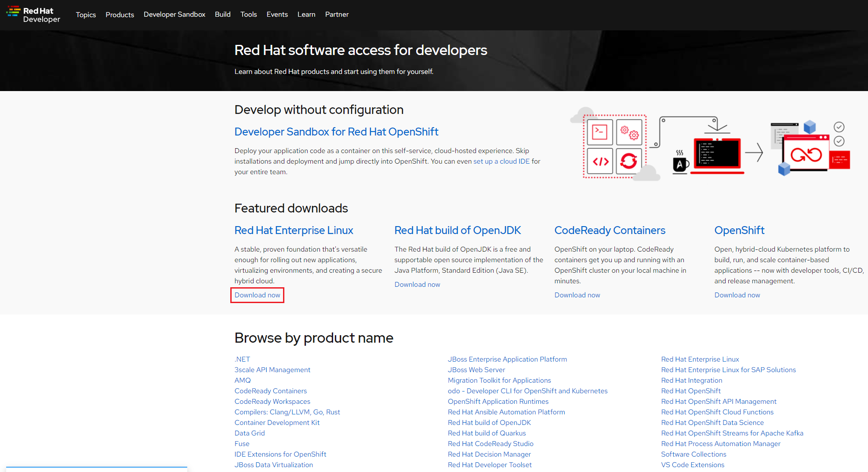Open JBoss Web Server link

coord(476,370)
